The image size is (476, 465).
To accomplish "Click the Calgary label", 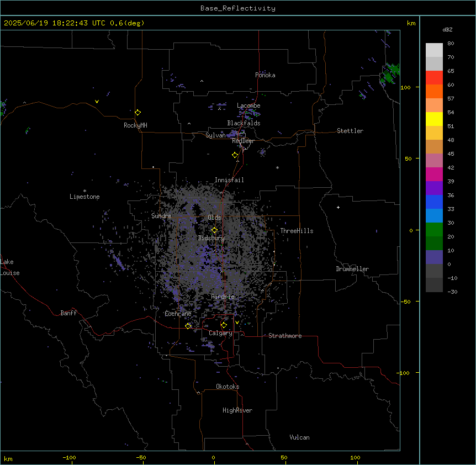I will click(x=220, y=333).
